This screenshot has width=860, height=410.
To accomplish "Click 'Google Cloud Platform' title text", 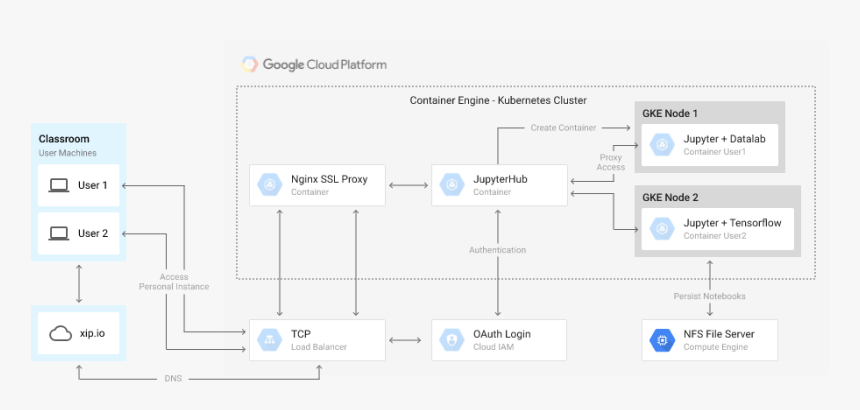I will click(325, 65).
